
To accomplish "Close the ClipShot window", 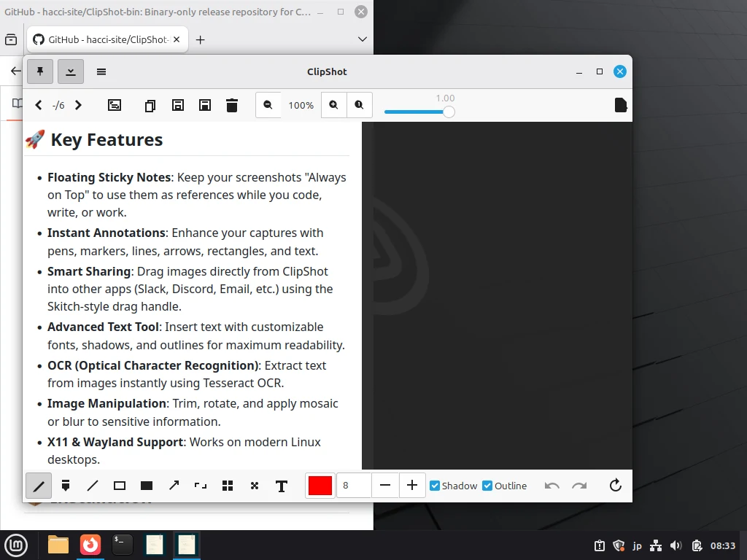I will click(x=620, y=71).
